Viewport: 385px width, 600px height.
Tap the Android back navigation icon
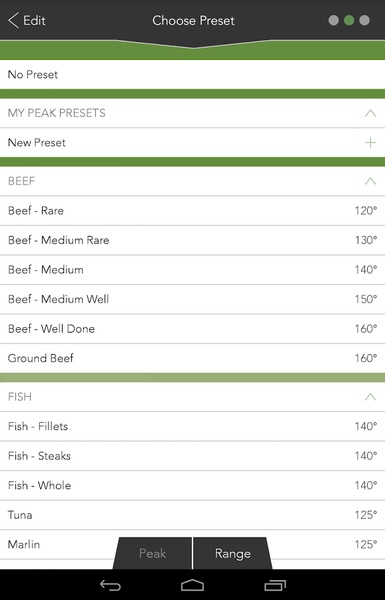[110, 585]
